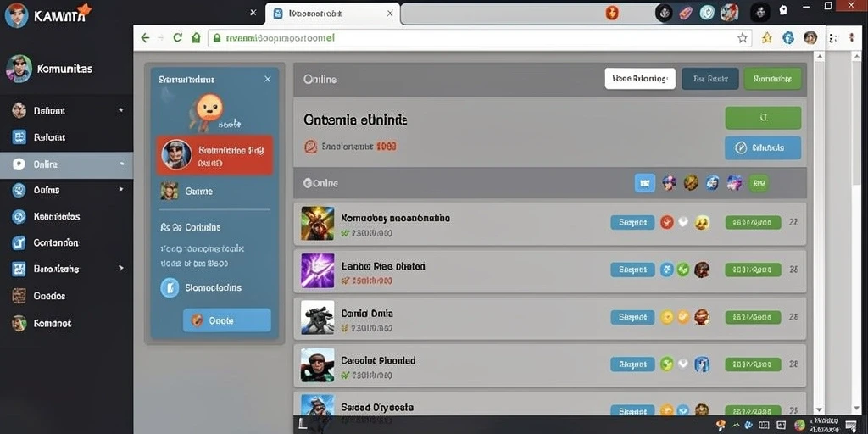Click the blue icon in Caroint Floonlad row
868x434 pixels.
702,364
